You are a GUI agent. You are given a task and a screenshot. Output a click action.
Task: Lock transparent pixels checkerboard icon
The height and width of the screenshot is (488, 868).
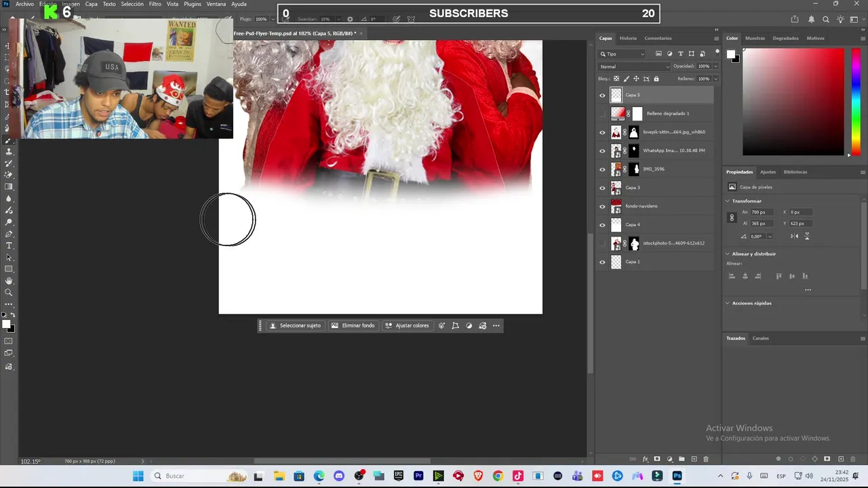click(616, 79)
